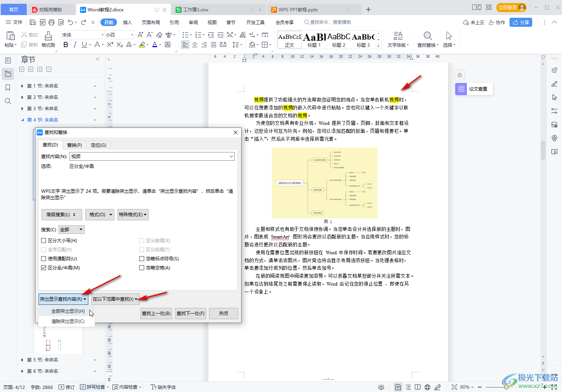Expand Section 5 in chapter panel

click(22, 360)
